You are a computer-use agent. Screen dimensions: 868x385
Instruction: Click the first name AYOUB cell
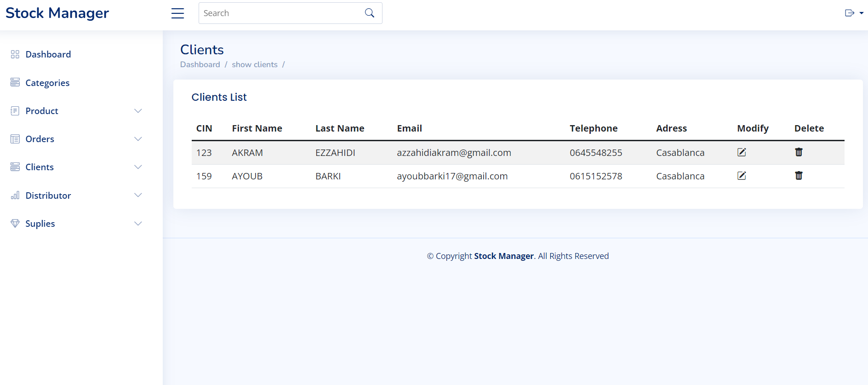pos(247,176)
